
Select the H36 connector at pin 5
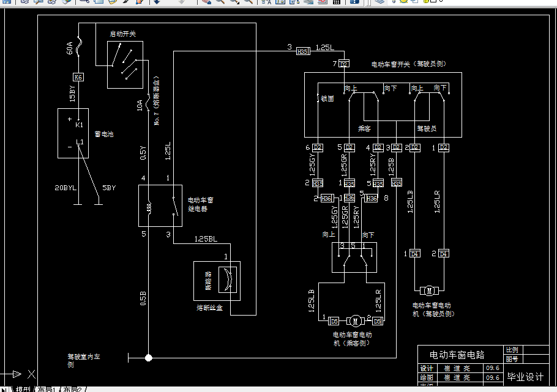pos(371,198)
